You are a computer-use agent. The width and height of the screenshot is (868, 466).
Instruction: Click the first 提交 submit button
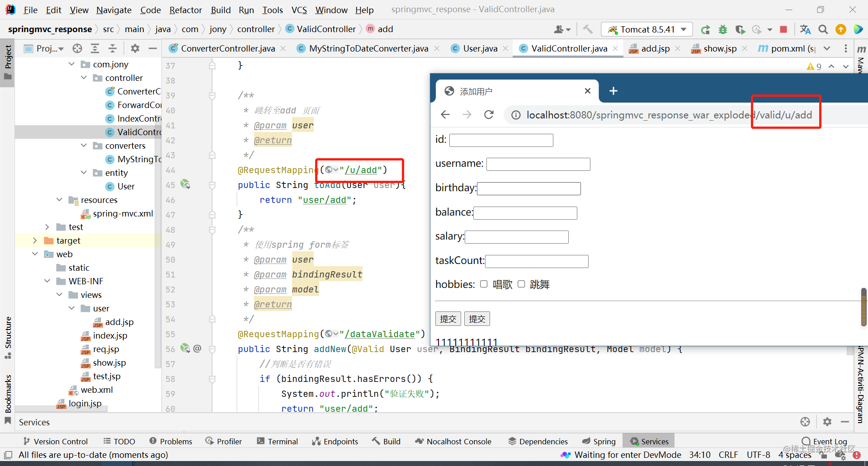(x=448, y=319)
